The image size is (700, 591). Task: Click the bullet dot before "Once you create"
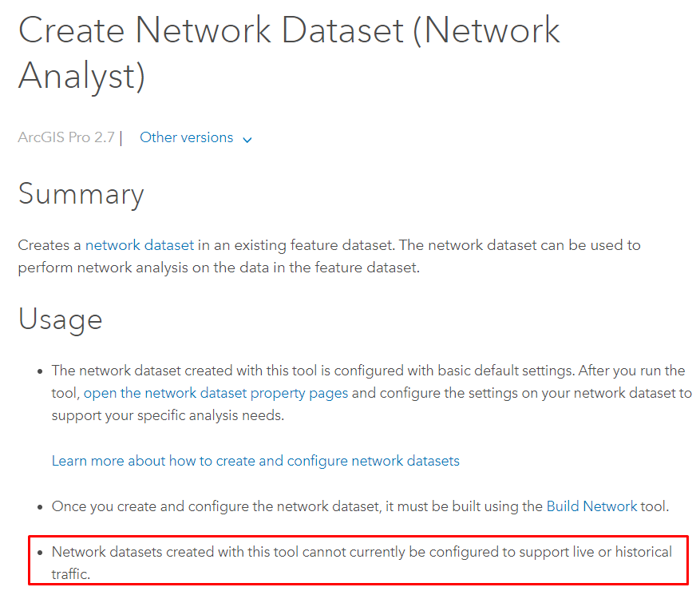[x=40, y=507]
